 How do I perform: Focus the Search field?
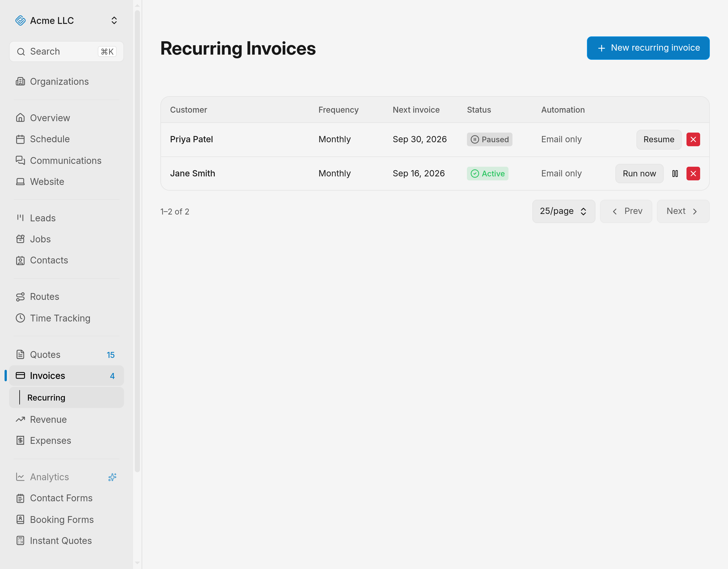[66, 51]
